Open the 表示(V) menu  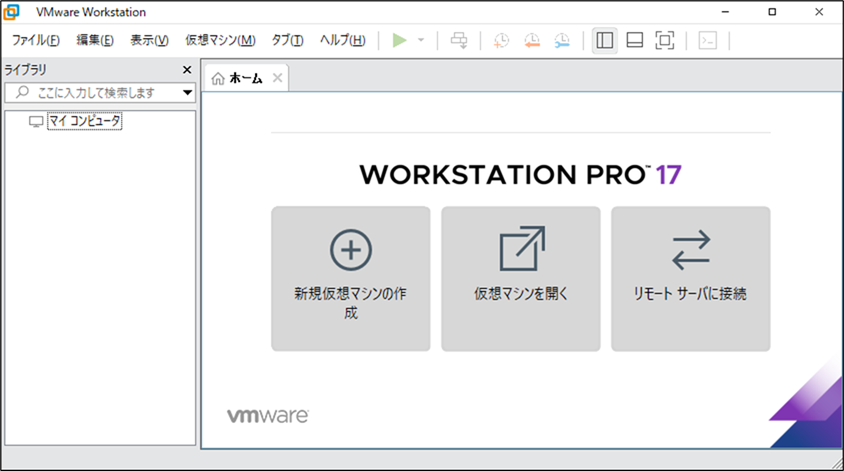point(149,40)
